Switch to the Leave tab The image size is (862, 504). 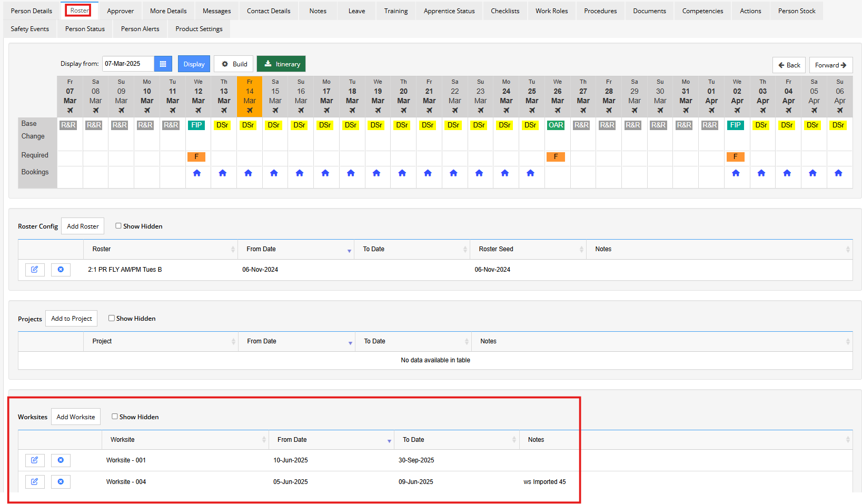(356, 11)
